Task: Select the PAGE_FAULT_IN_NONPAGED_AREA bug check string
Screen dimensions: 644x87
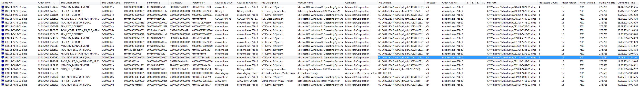Action: point(80,61)
